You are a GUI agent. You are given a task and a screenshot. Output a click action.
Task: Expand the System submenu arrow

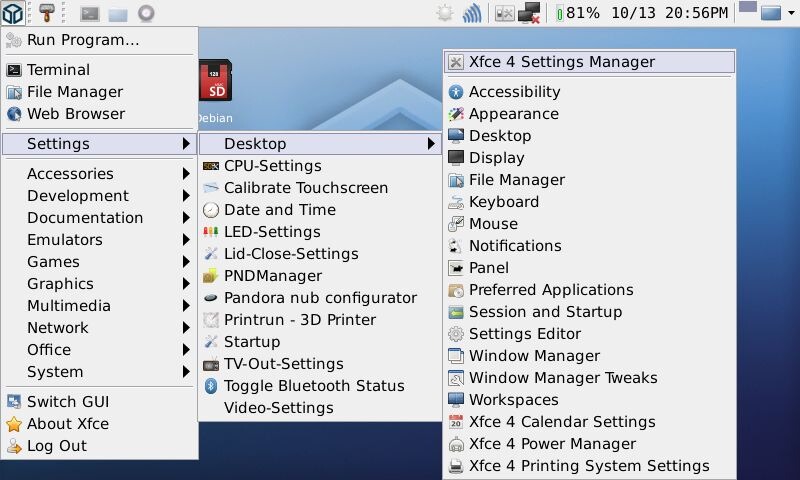186,372
